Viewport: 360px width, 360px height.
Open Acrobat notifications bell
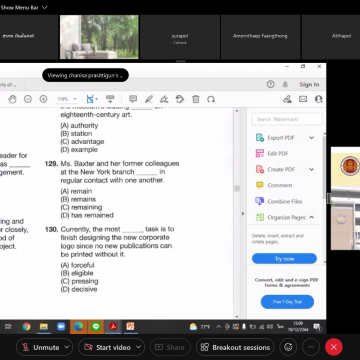coord(285,84)
